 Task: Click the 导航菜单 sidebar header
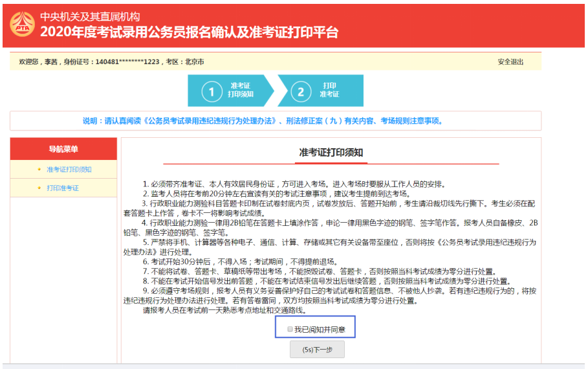coord(63,150)
